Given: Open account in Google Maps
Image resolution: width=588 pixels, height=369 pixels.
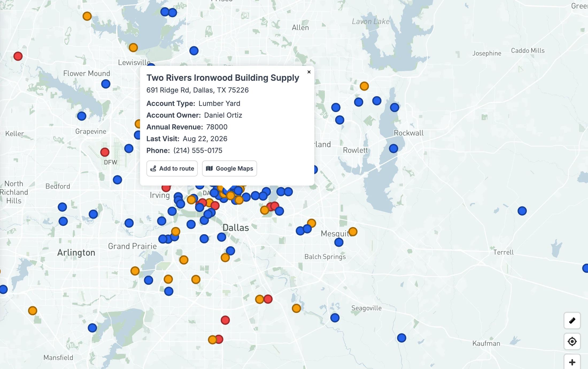Looking at the screenshot, I should coord(230,168).
